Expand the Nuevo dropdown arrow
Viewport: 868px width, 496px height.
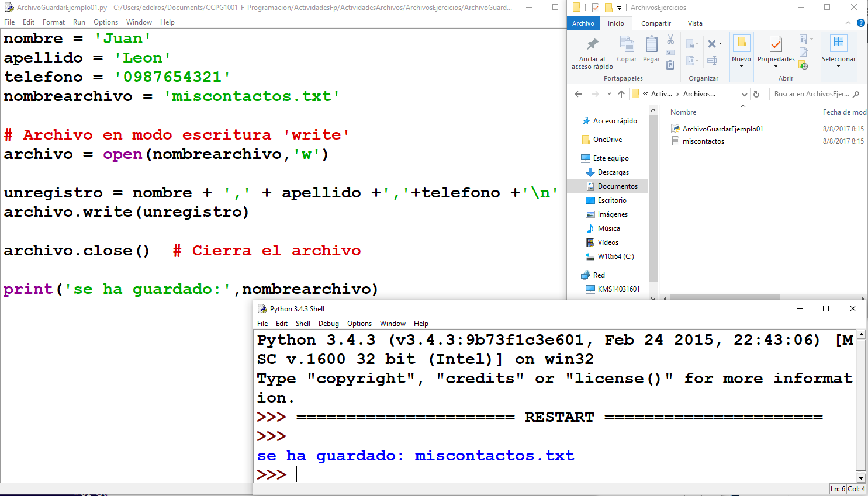(x=741, y=66)
